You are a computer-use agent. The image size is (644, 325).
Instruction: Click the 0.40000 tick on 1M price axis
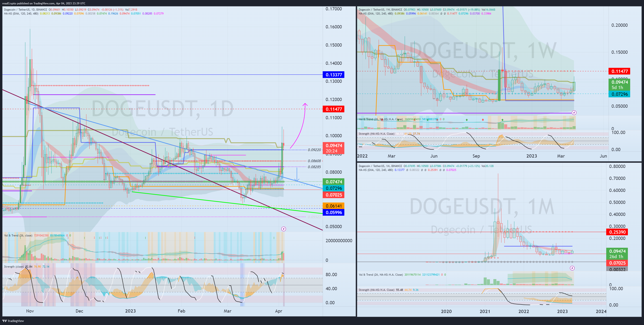click(617, 214)
